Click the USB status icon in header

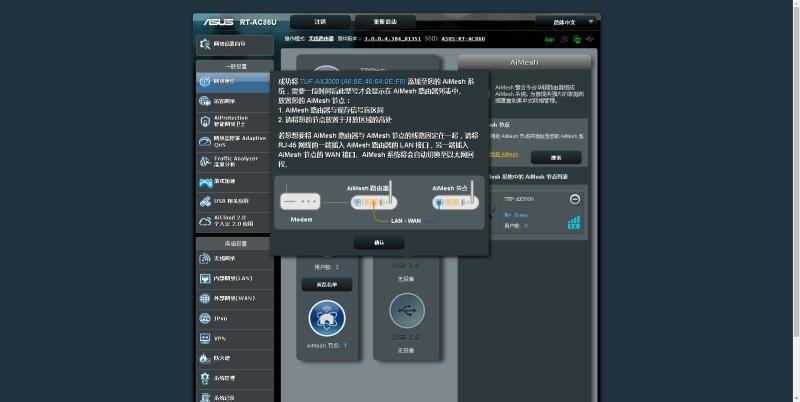pyautogui.click(x=590, y=39)
